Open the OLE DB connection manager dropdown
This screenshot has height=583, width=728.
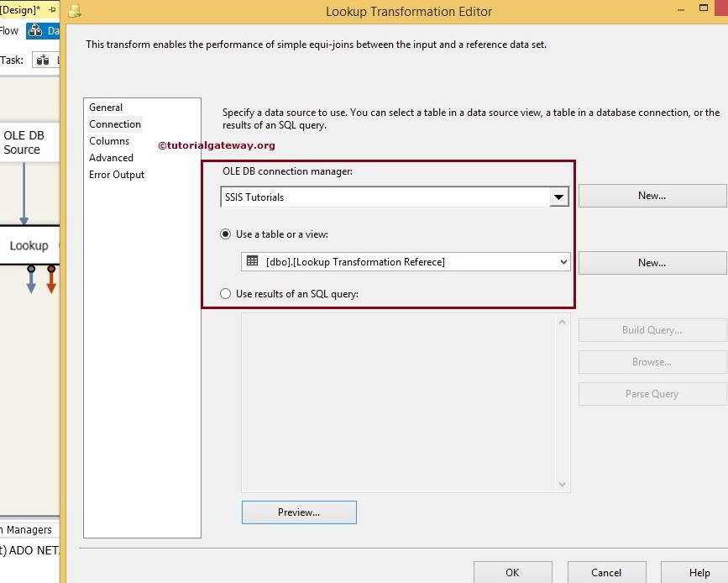point(558,196)
